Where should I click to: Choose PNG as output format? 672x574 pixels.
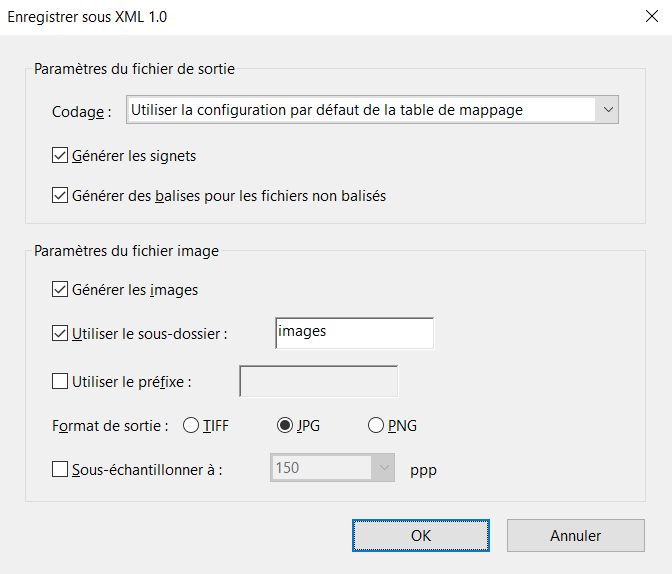pyautogui.click(x=376, y=426)
